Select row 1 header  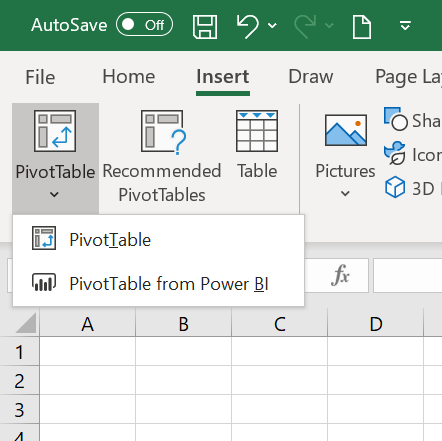point(19,352)
